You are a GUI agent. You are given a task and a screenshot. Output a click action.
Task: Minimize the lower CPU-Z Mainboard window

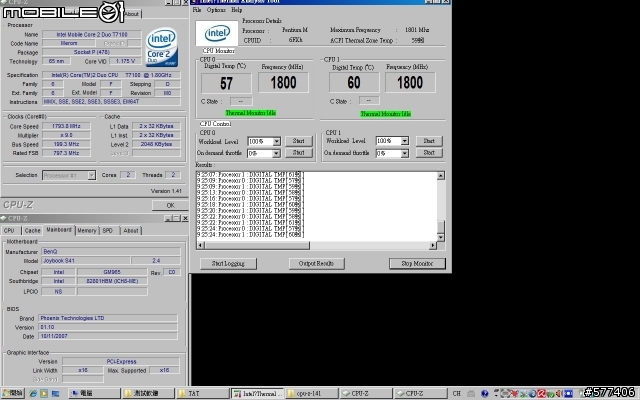pyautogui.click(x=168, y=218)
